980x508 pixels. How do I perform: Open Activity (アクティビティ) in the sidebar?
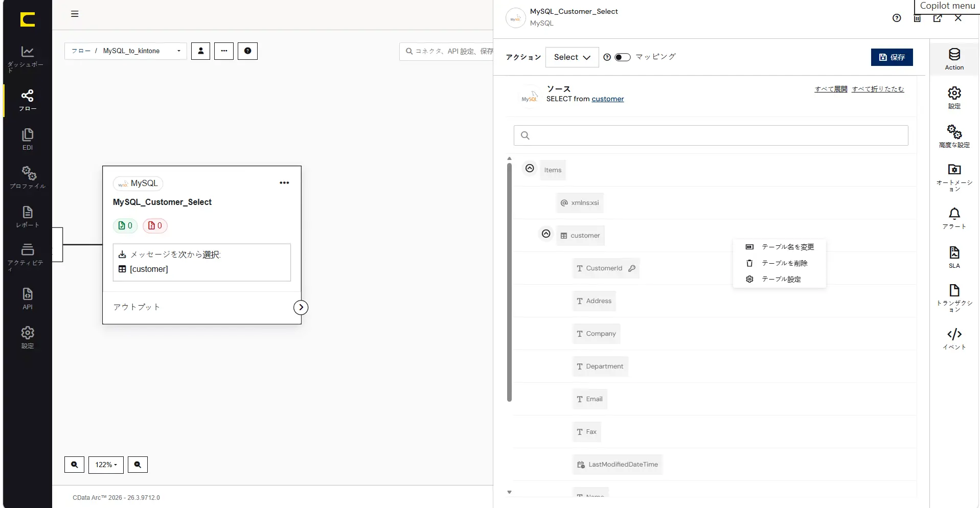(27, 257)
